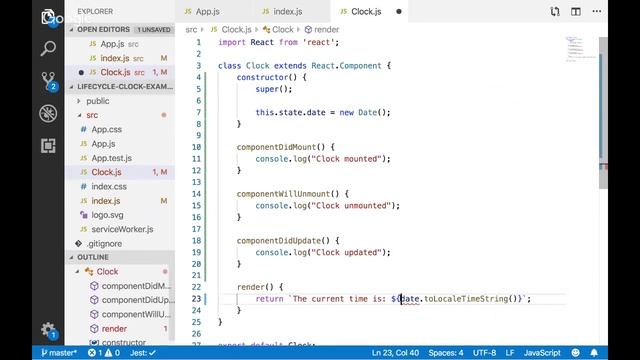640x360 pixels.
Task: Collapse the LIFECYCLE-CLOCK-EXAM project section
Action: pos(120,87)
